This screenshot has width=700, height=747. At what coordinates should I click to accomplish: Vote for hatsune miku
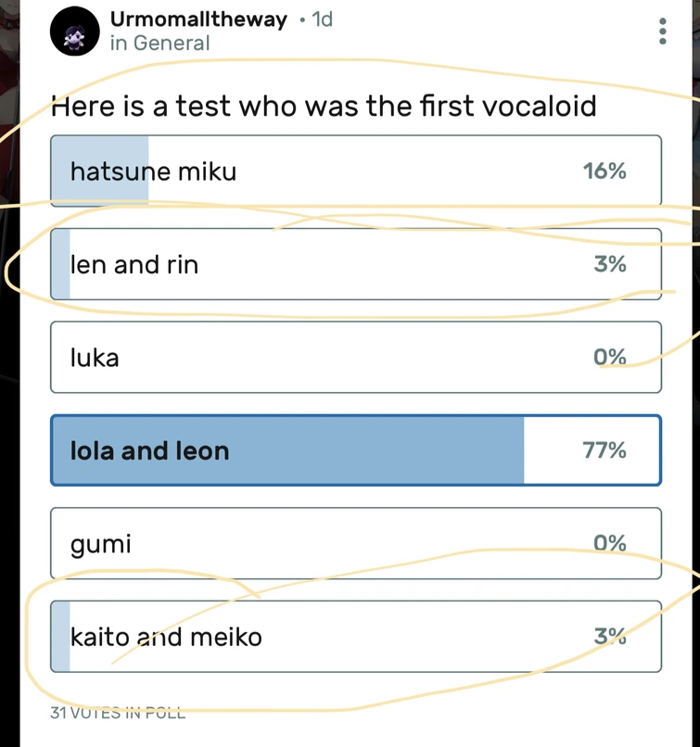[x=356, y=171]
